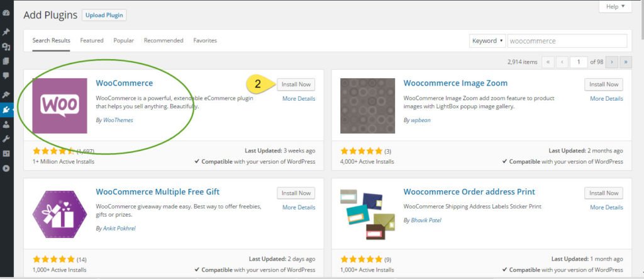Install Woocommerce Image Zoom now
This screenshot has height=279, width=644.
tap(604, 84)
